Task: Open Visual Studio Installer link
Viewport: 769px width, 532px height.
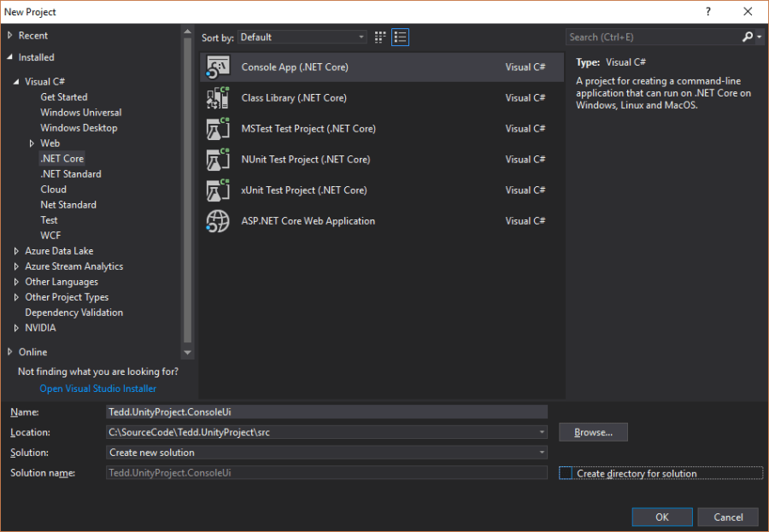Action: click(98, 389)
